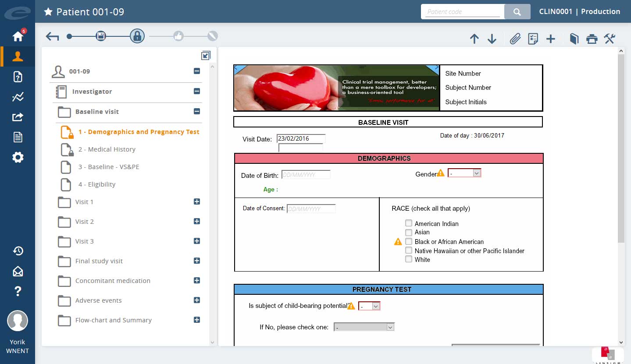
Task: Click the printer icon
Action: [592, 39]
